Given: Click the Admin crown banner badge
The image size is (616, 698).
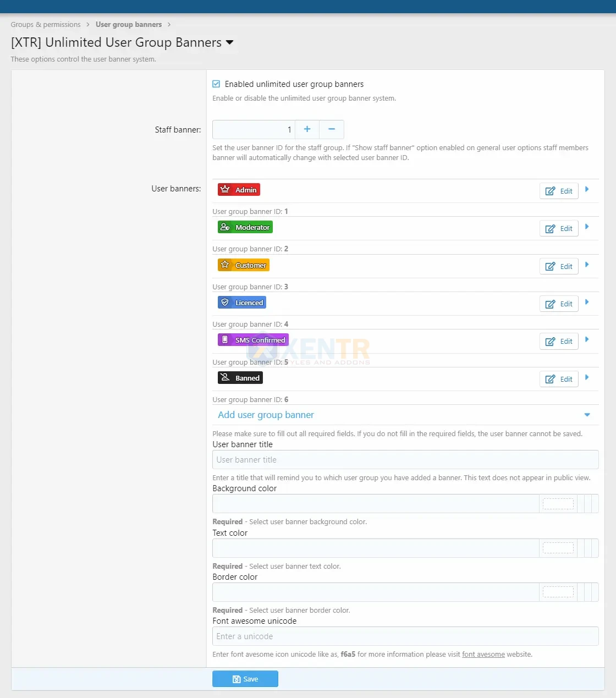Looking at the screenshot, I should pyautogui.click(x=239, y=190).
